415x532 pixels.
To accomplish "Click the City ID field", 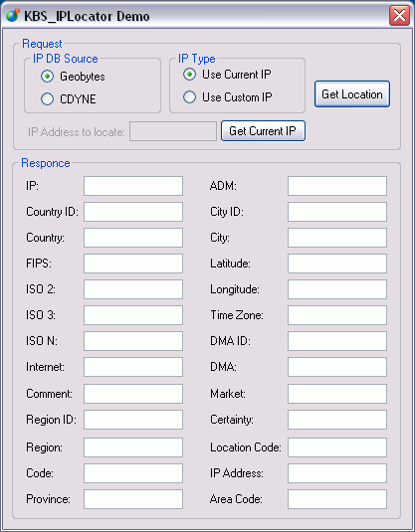I will click(337, 212).
